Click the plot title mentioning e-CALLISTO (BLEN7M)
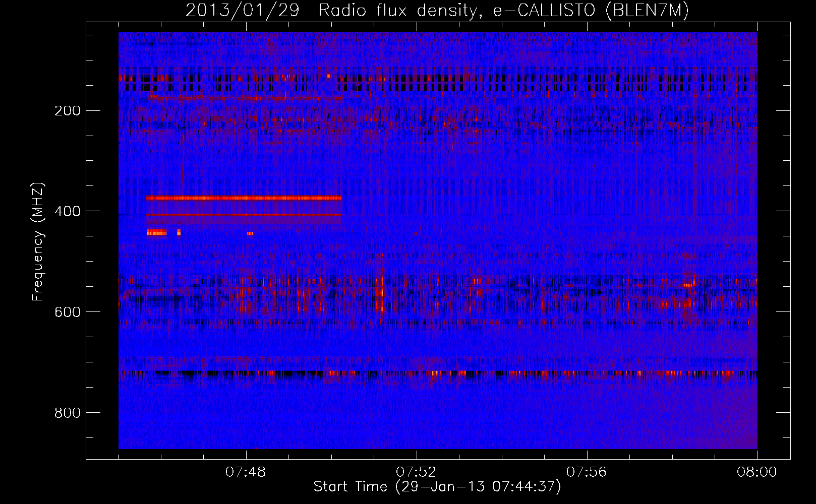 pyautogui.click(x=437, y=11)
